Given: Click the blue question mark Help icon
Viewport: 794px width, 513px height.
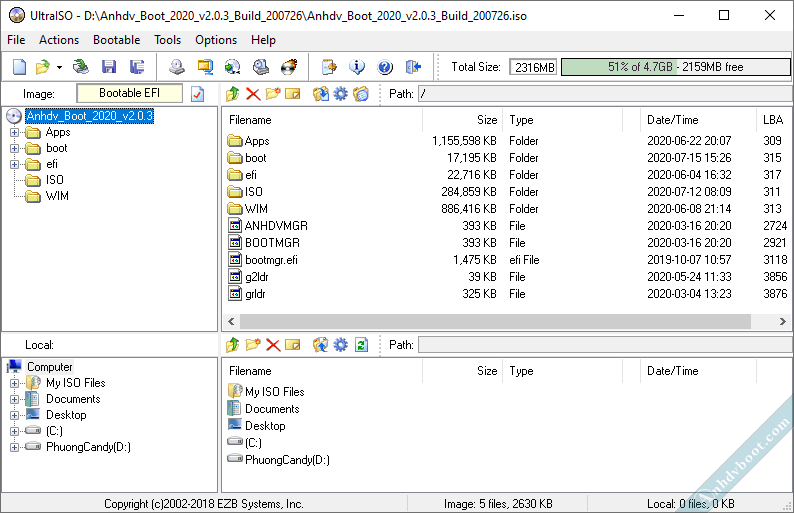Looking at the screenshot, I should (x=385, y=67).
